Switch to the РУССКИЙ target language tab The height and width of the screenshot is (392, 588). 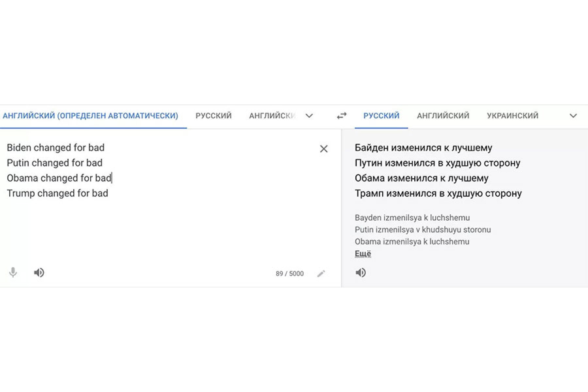point(382,116)
